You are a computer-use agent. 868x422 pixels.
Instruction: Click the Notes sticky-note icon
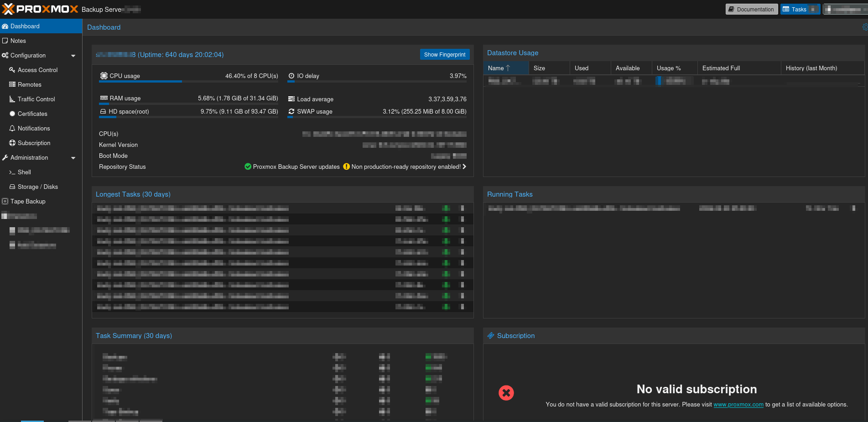click(x=5, y=41)
